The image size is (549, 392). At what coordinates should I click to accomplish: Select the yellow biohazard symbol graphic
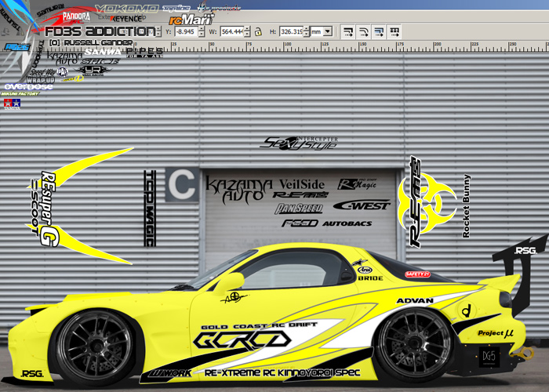427,204
